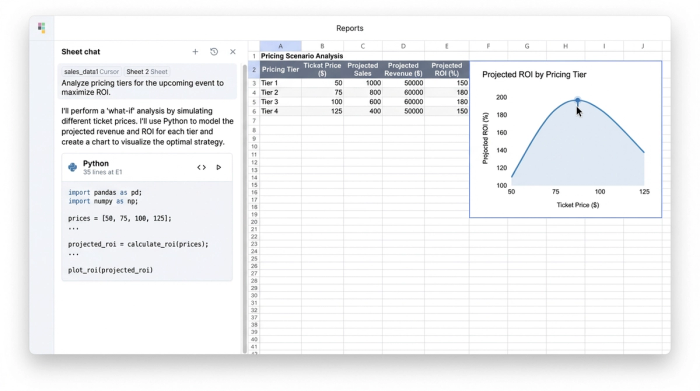Click the chat panel vertical scrollbar
This screenshot has width=700, height=391.
pyautogui.click(x=244, y=208)
